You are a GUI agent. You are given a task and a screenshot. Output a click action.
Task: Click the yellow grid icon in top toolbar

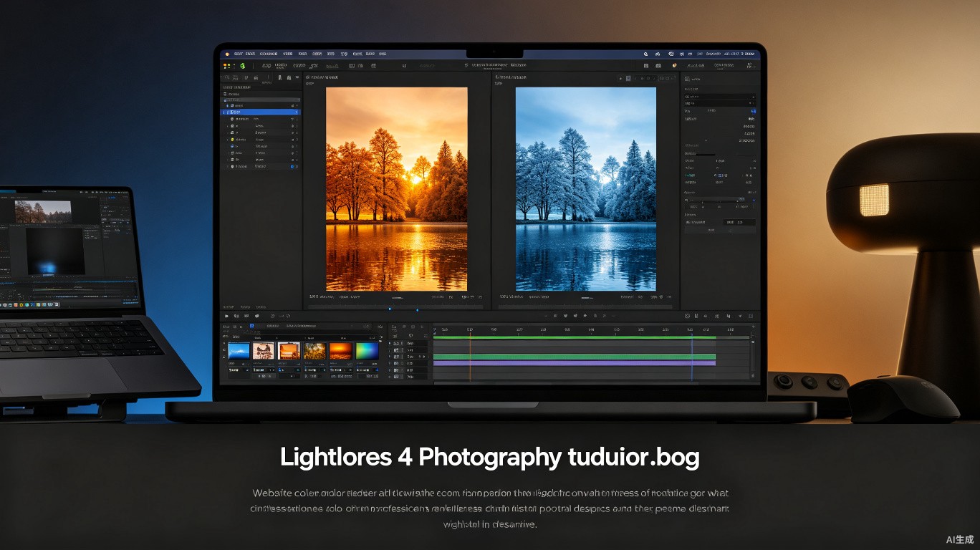click(x=227, y=66)
